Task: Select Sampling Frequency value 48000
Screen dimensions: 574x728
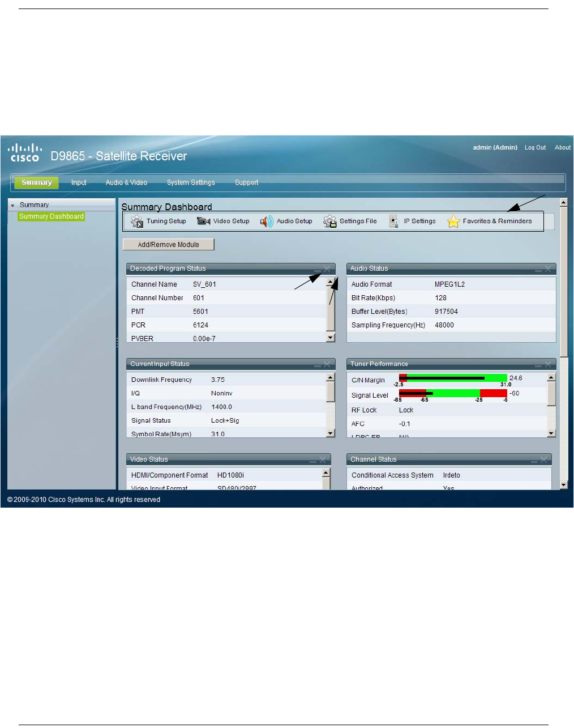Action: [x=444, y=325]
